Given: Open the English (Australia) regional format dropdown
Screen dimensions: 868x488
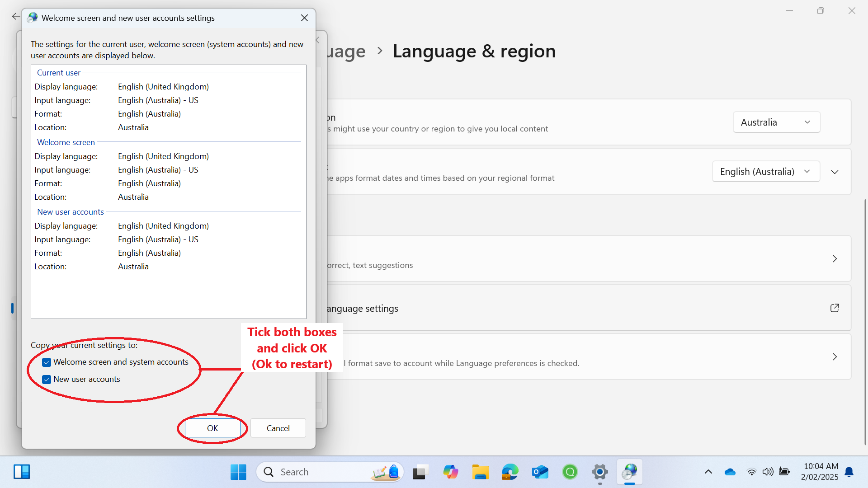Looking at the screenshot, I should (x=765, y=172).
